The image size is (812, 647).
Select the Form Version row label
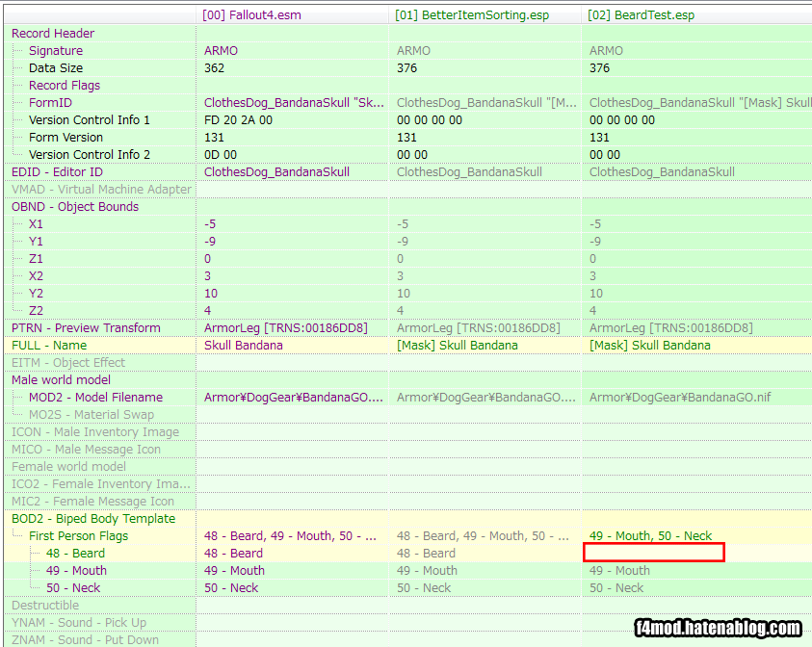coord(65,137)
